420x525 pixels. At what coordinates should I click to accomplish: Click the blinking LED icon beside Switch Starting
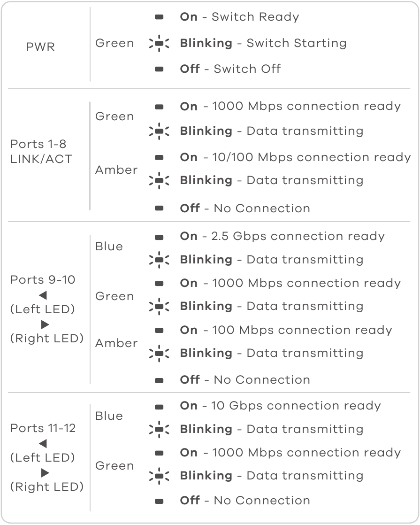pos(159,43)
